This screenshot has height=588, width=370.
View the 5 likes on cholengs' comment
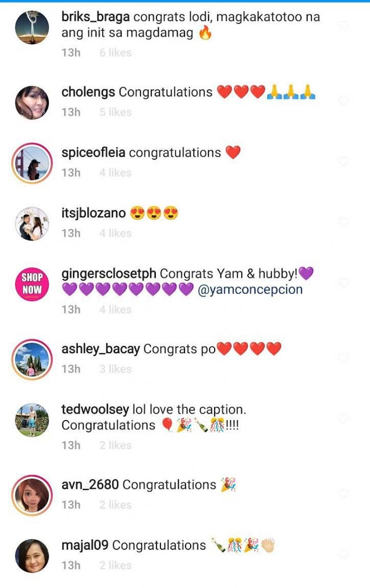(x=115, y=112)
